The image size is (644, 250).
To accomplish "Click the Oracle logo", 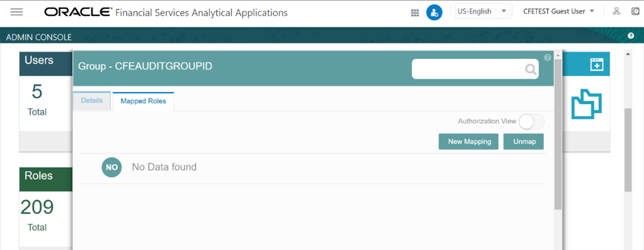I will click(78, 12).
